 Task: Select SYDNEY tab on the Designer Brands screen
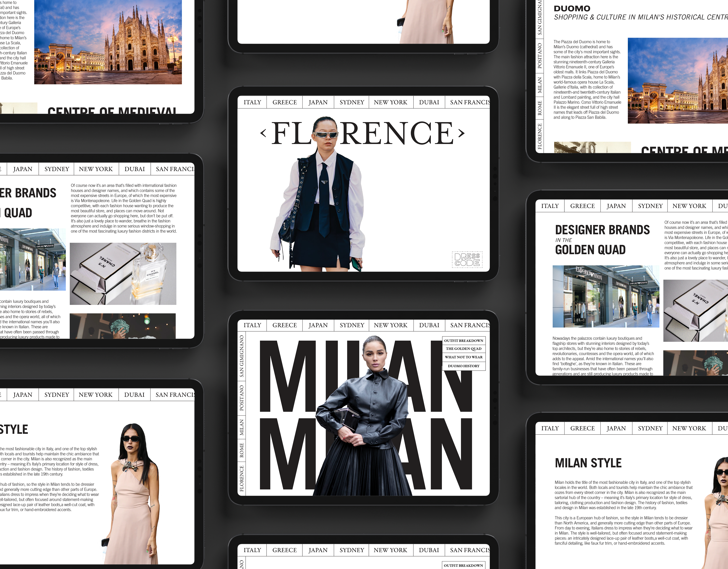(650, 206)
